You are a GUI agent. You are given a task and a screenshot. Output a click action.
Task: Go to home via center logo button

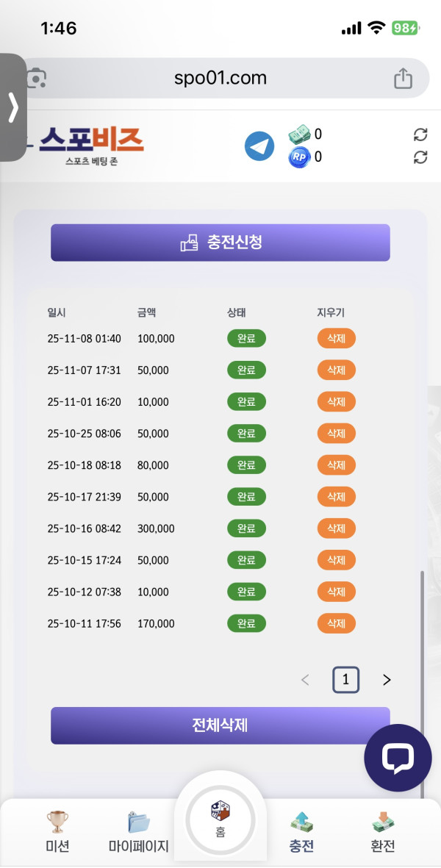tap(220, 818)
